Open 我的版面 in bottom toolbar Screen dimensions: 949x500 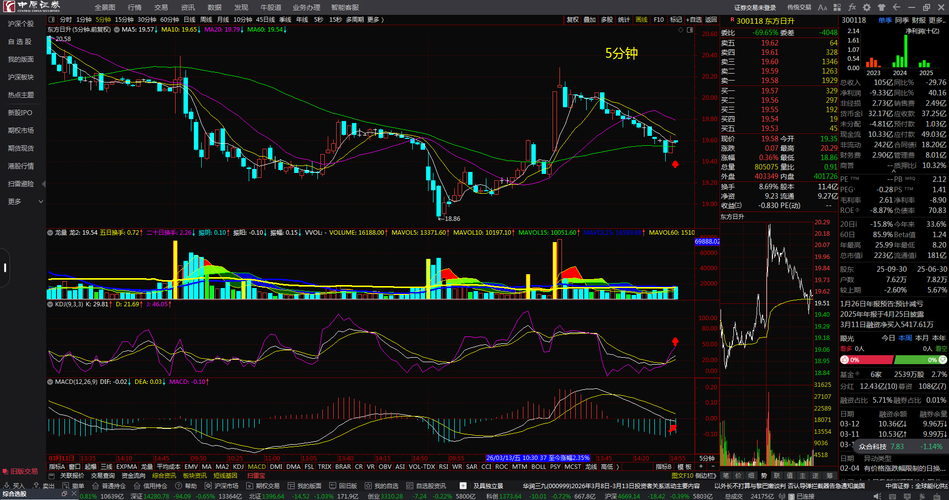click(304, 486)
